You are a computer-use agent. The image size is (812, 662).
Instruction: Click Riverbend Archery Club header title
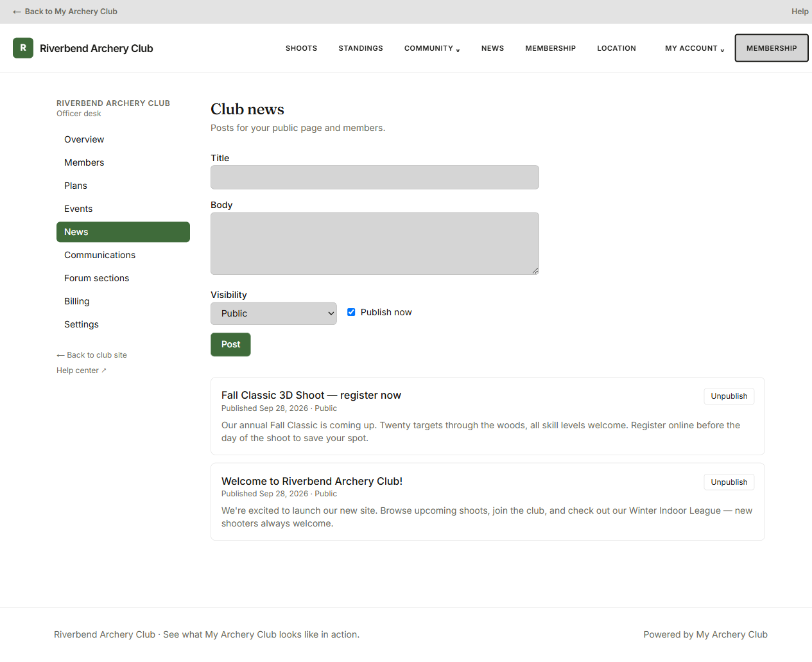tap(96, 48)
